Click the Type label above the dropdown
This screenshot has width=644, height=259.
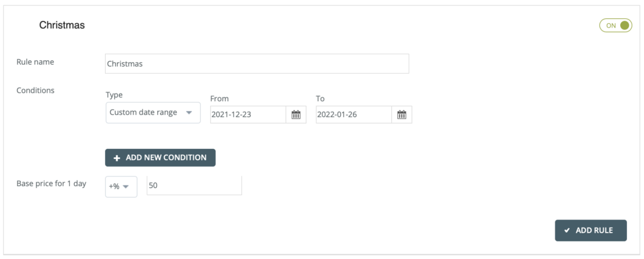pyautogui.click(x=114, y=95)
